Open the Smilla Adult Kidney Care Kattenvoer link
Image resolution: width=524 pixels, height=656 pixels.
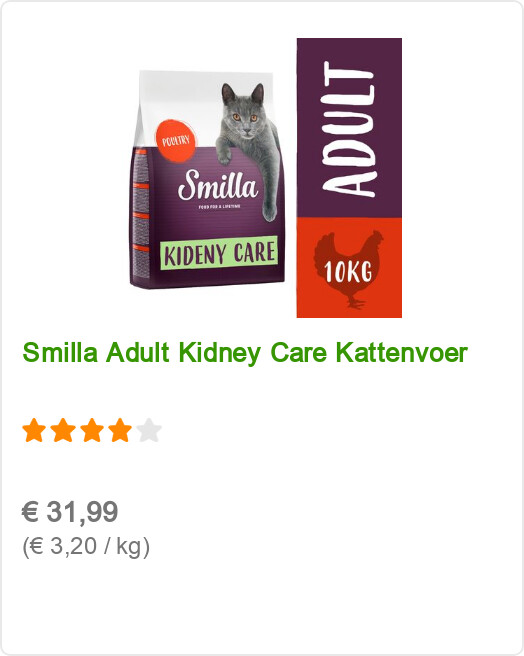[245, 353]
